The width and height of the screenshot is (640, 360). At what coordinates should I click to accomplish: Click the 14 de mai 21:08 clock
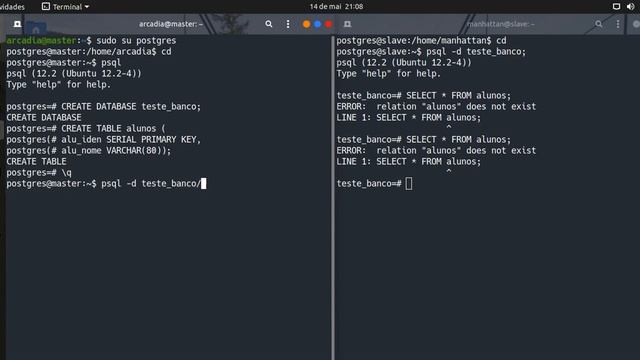point(336,7)
